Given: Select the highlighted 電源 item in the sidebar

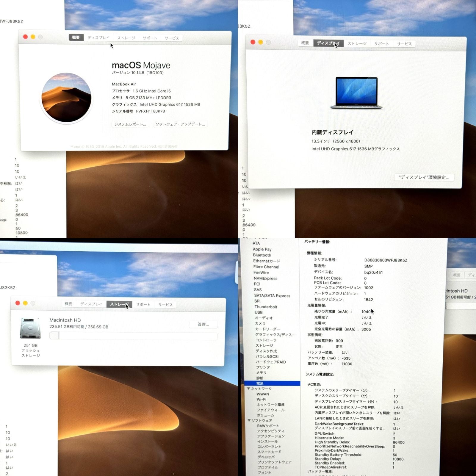Looking at the screenshot, I should click(x=272, y=383).
